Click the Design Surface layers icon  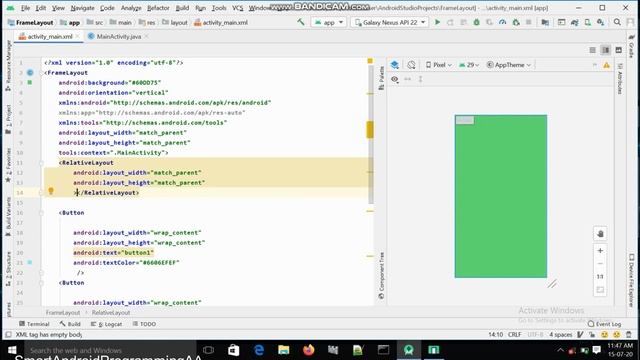pos(395,65)
